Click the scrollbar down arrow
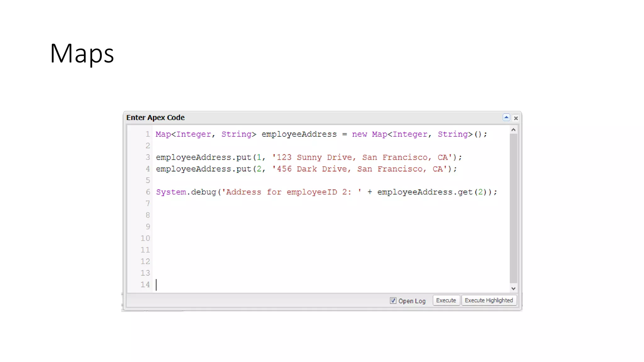Image resolution: width=644 pixels, height=362 pixels. [514, 288]
